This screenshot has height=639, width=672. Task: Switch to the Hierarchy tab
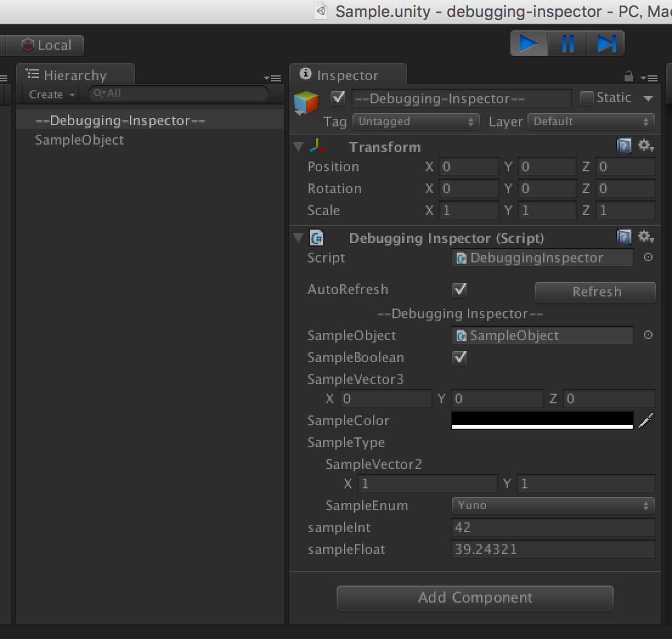(x=74, y=75)
